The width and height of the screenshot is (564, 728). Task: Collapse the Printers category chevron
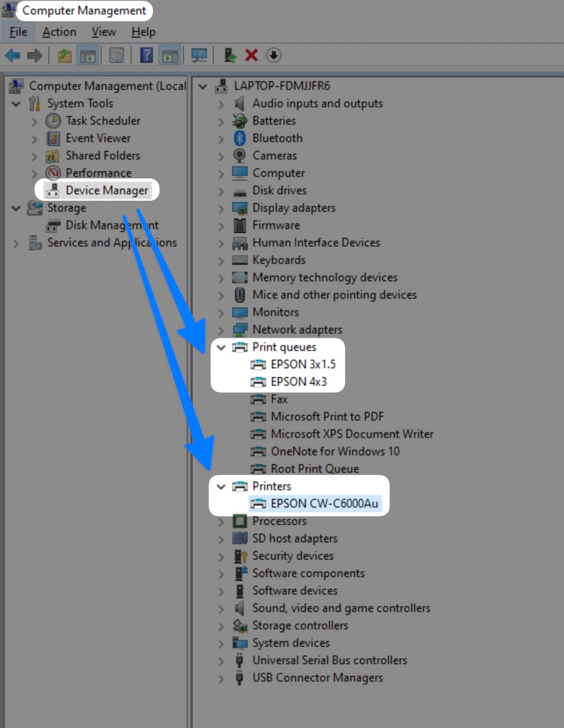(x=221, y=487)
